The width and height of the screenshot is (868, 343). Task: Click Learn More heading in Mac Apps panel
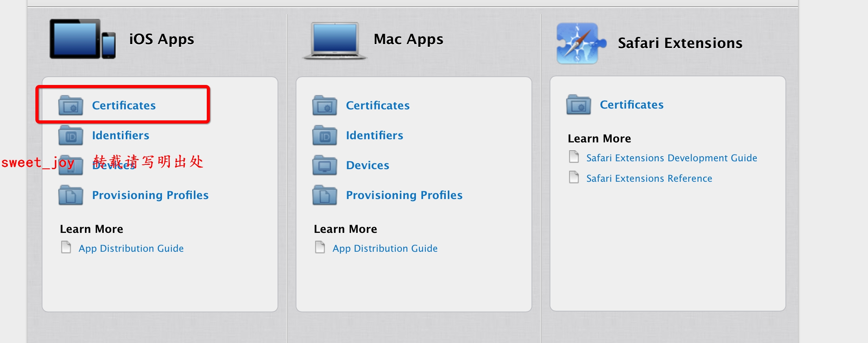[346, 229]
